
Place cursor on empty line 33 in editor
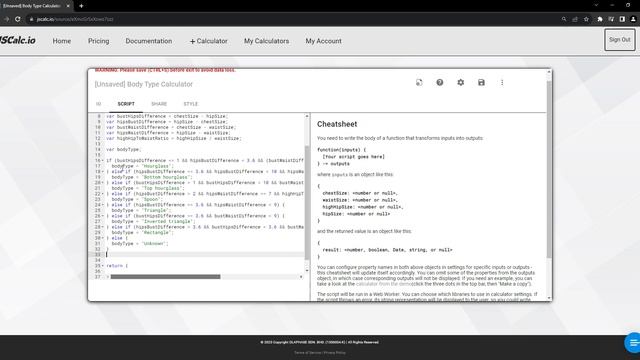coord(204,255)
